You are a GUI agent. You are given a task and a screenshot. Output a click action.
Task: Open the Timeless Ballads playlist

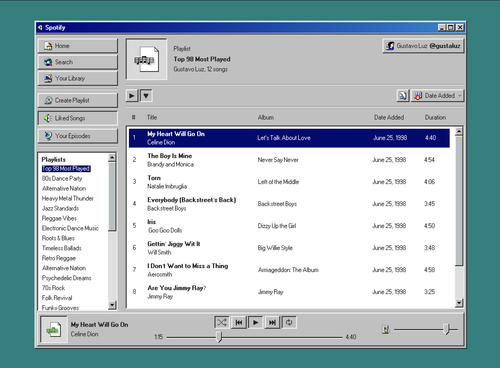pyautogui.click(x=62, y=248)
